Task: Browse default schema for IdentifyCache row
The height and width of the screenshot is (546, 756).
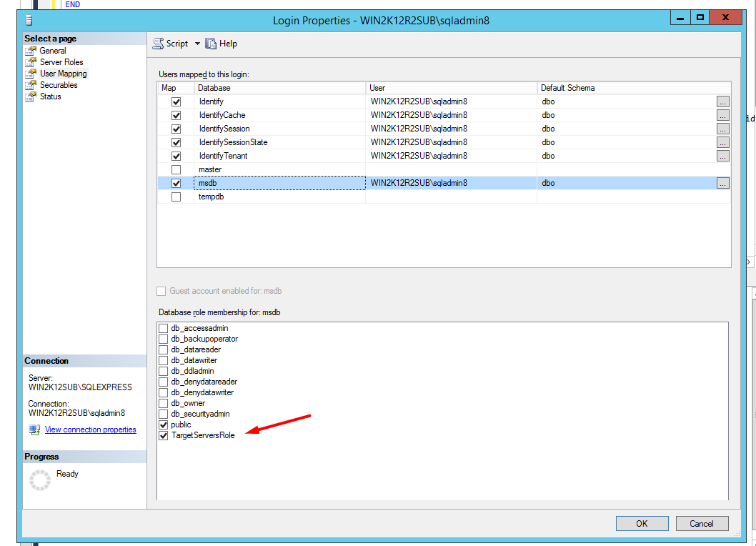Action: pyautogui.click(x=722, y=115)
